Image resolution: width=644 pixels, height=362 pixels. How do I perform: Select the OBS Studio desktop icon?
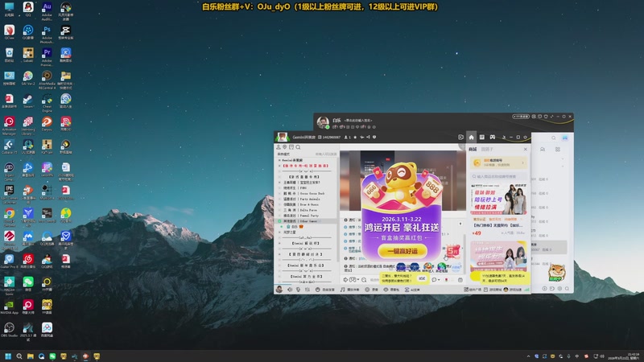tap(9, 330)
